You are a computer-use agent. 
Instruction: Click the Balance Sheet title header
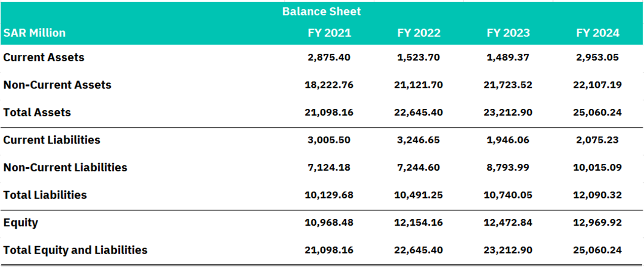(x=321, y=11)
